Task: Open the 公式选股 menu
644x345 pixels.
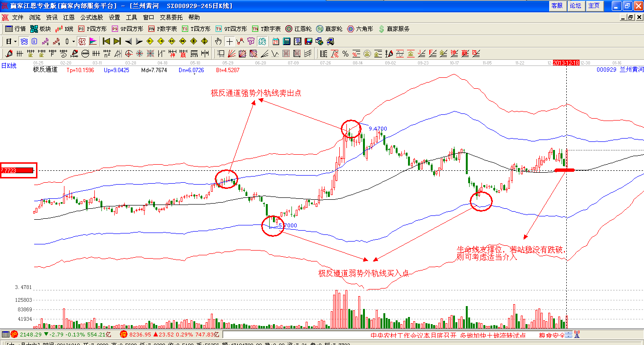Action: pyautogui.click(x=91, y=17)
